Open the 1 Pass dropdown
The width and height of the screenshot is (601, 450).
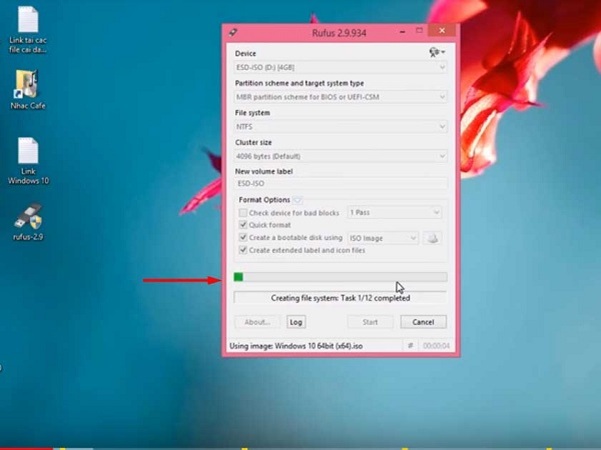coord(394,212)
